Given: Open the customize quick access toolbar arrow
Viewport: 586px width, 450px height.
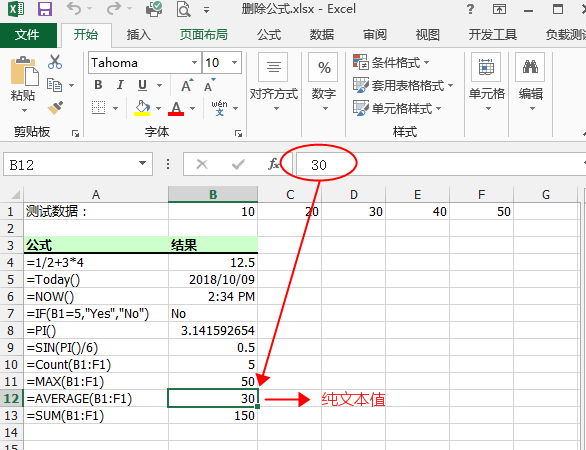Looking at the screenshot, I should [206, 9].
